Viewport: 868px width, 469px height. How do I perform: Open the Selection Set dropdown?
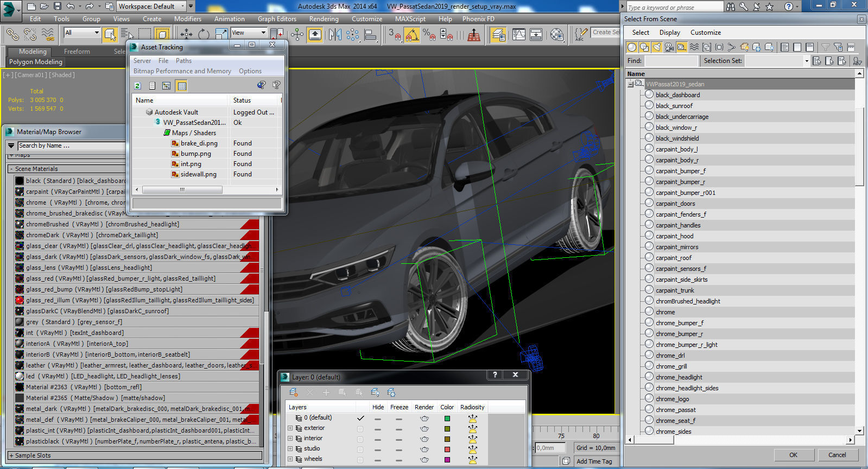[777, 61]
